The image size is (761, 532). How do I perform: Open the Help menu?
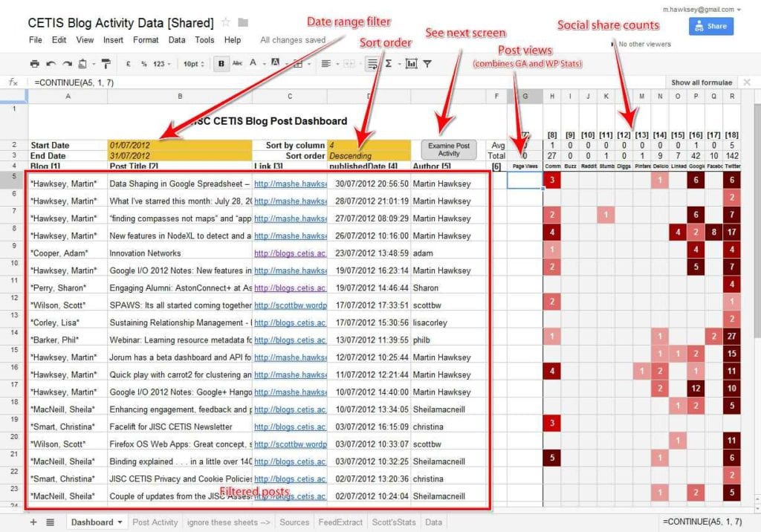pos(233,40)
